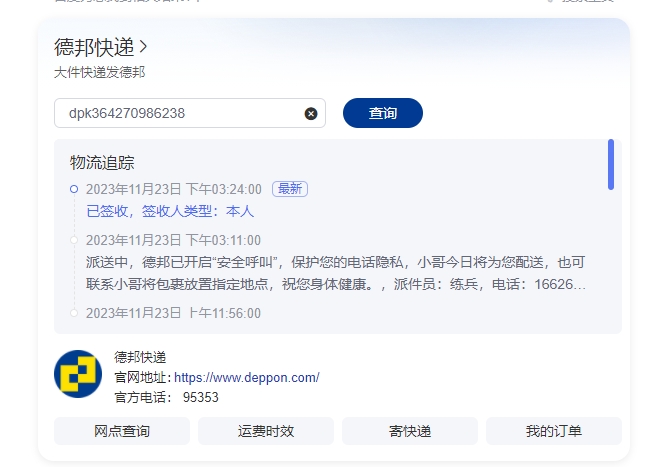Screen dimensions: 651x467
Task: Click the 11:56:00 timeline marker dot
Action: tap(74, 313)
